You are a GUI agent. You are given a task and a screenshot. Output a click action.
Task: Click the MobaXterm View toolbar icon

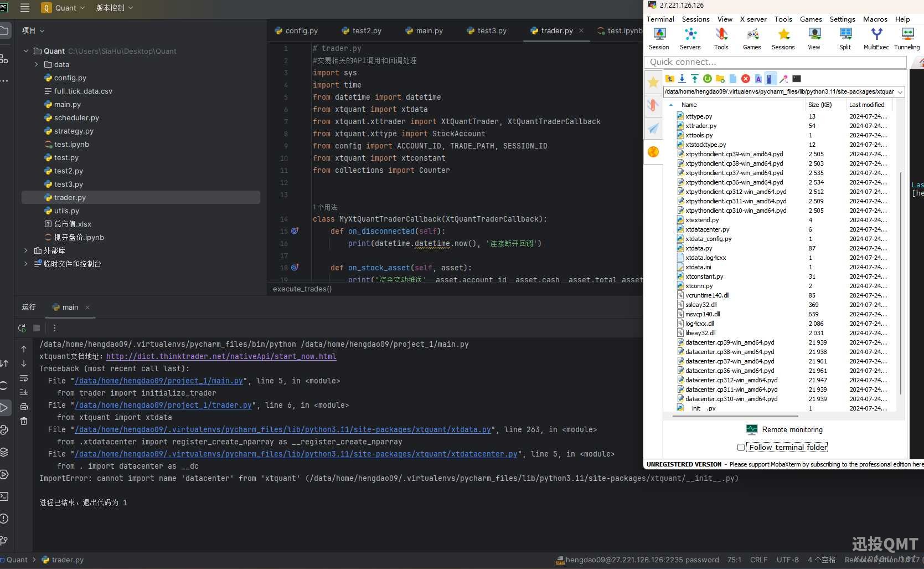pos(814,39)
